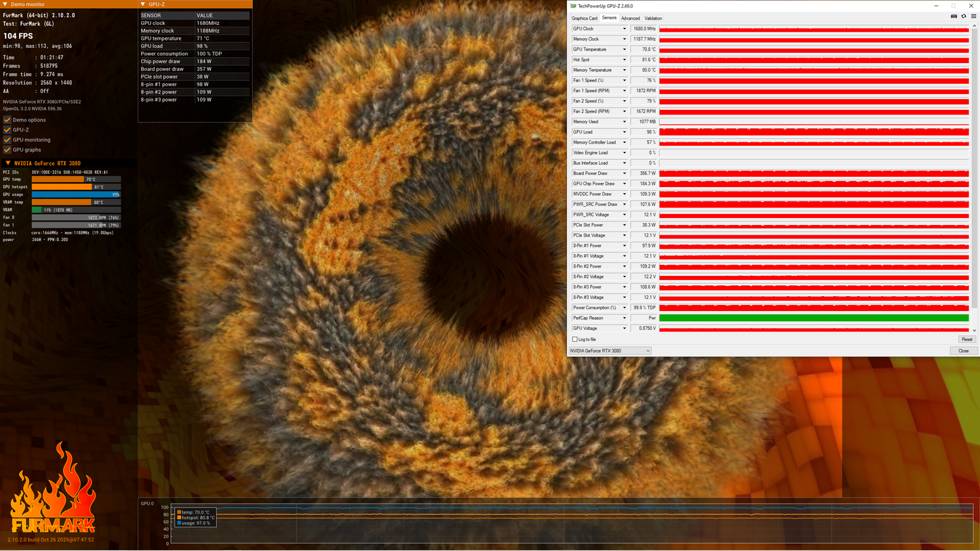
Task: Toggle the GPU-Z checkbox in FurMark
Action: point(7,129)
